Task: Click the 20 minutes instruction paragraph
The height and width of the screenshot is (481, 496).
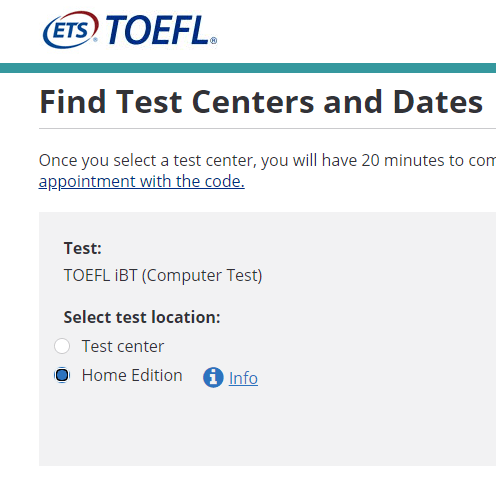Action: click(x=267, y=171)
